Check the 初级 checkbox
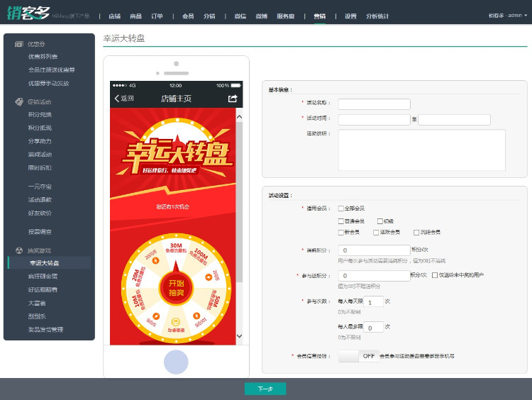The height and width of the screenshot is (400, 532). [x=380, y=221]
